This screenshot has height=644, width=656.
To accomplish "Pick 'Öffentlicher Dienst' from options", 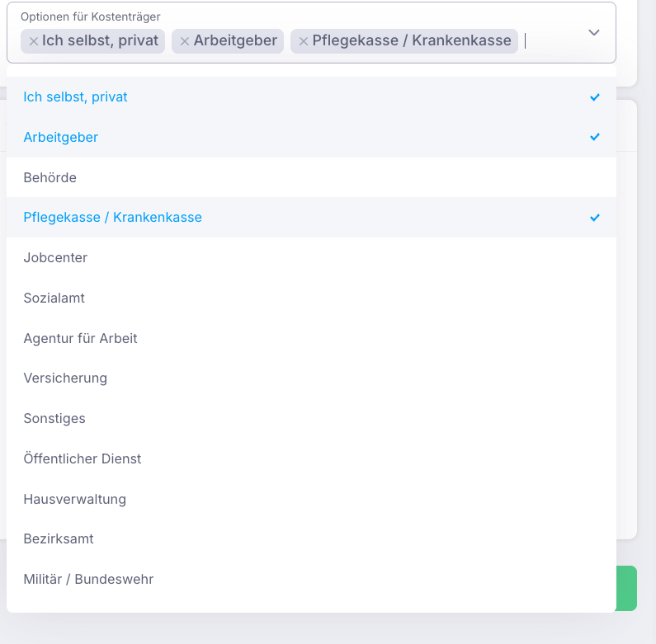I will tap(311, 458).
